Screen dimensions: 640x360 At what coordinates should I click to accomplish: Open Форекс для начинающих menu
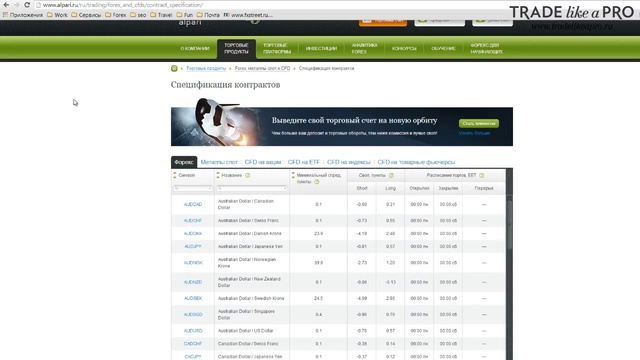486,49
